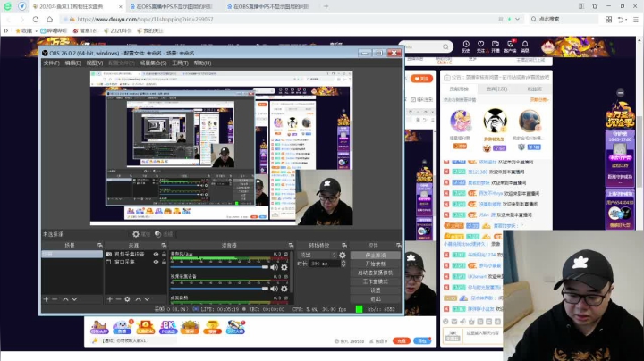Viewport: 644px width, 361px height.
Task: Move the selected source down
Action: pos(147,299)
